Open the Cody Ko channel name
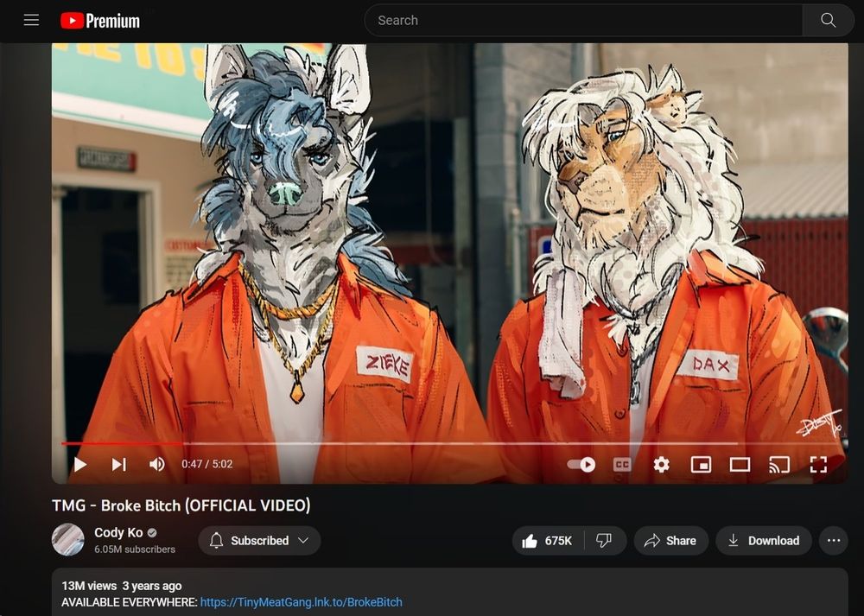Screen dimensions: 864x616 [118, 532]
